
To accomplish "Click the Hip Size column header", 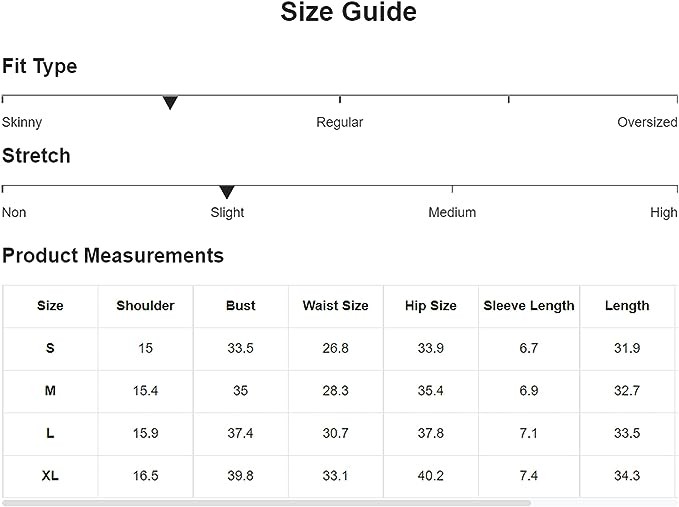I will [431, 306].
